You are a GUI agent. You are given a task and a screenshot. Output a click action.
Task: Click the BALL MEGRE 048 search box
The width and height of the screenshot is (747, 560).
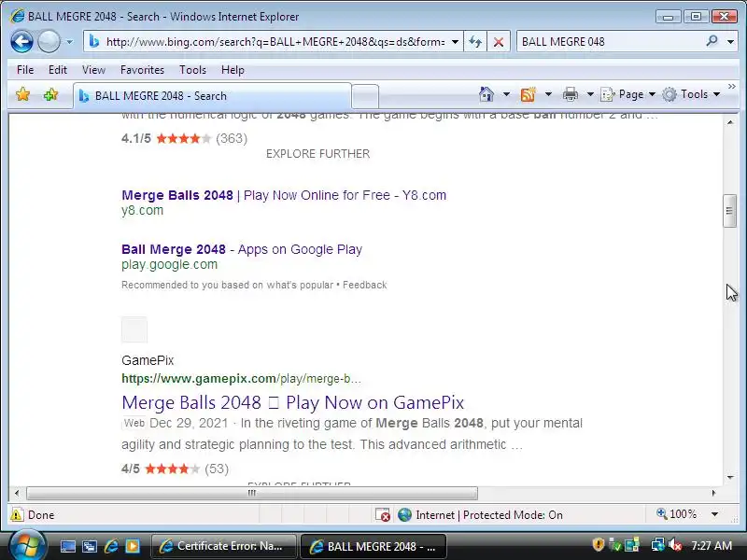point(610,42)
